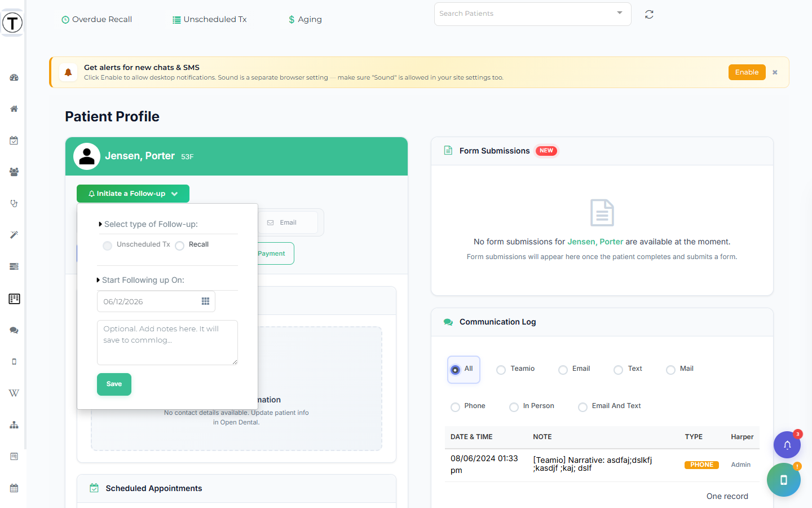This screenshot has height=508, width=812.
Task: Toggle the Select type of Follow-up triangle
Action: 100,224
